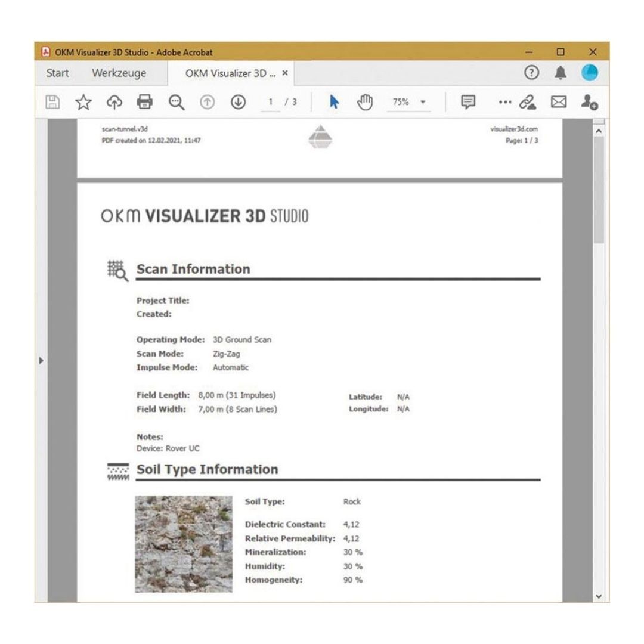This screenshot has height=644, width=644.
Task: Upload file via the cloud icon
Action: point(114,102)
